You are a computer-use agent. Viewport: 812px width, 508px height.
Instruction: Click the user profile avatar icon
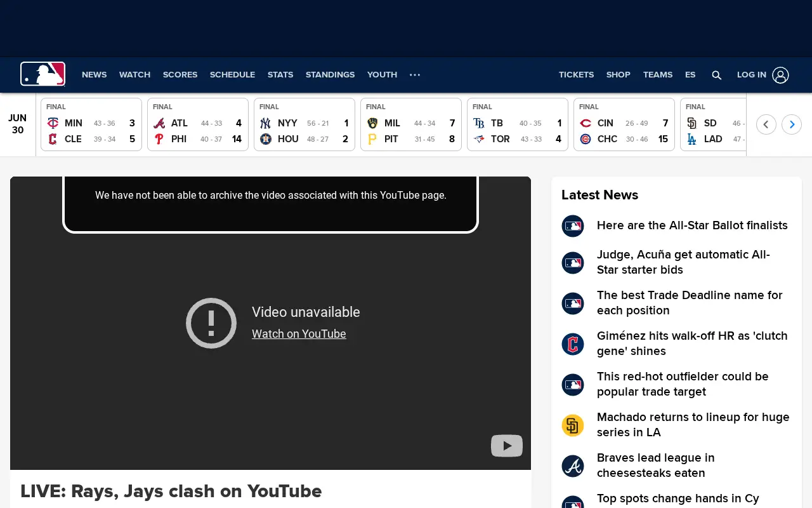coord(781,75)
